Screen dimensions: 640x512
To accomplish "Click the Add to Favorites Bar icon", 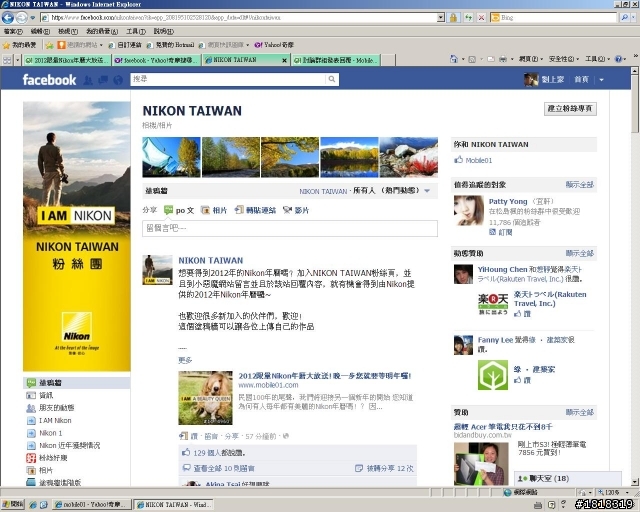I will (49, 45).
